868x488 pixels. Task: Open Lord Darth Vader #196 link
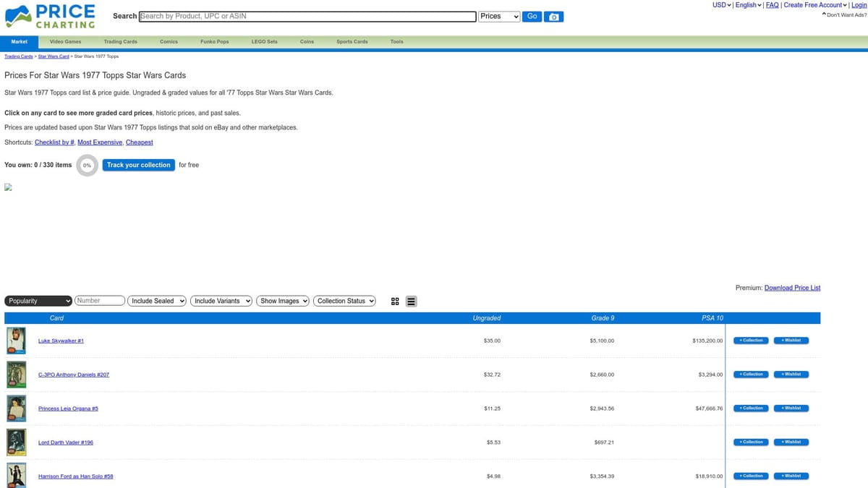click(66, 442)
